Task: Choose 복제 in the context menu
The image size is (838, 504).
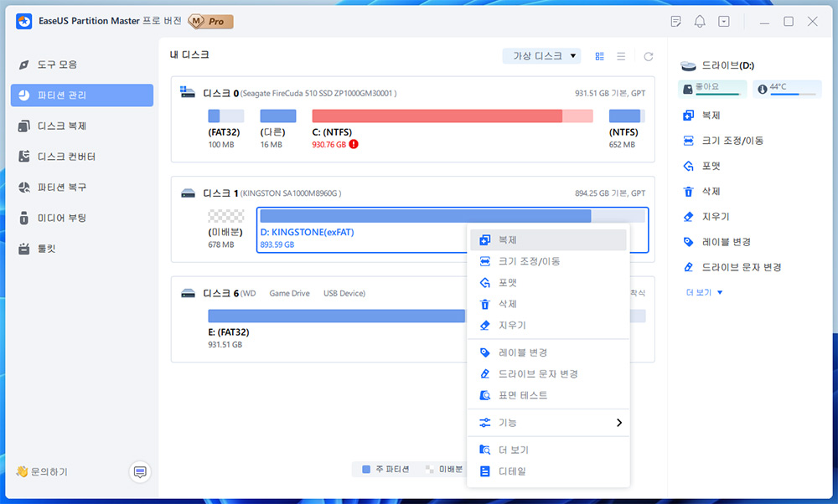Action: pyautogui.click(x=548, y=240)
